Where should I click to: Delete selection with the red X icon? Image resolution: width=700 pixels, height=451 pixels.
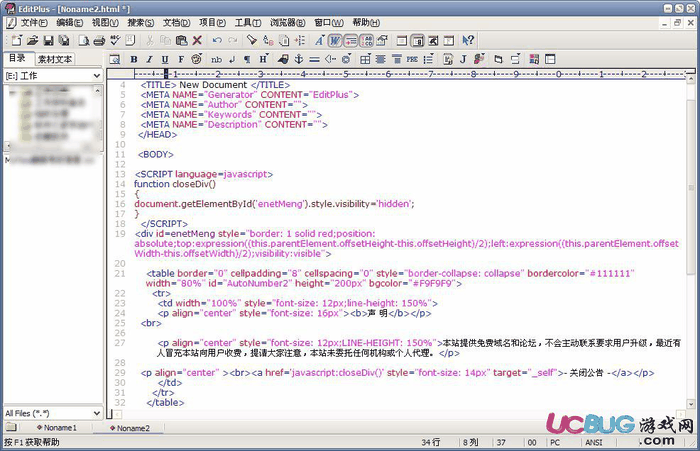pyautogui.click(x=197, y=41)
